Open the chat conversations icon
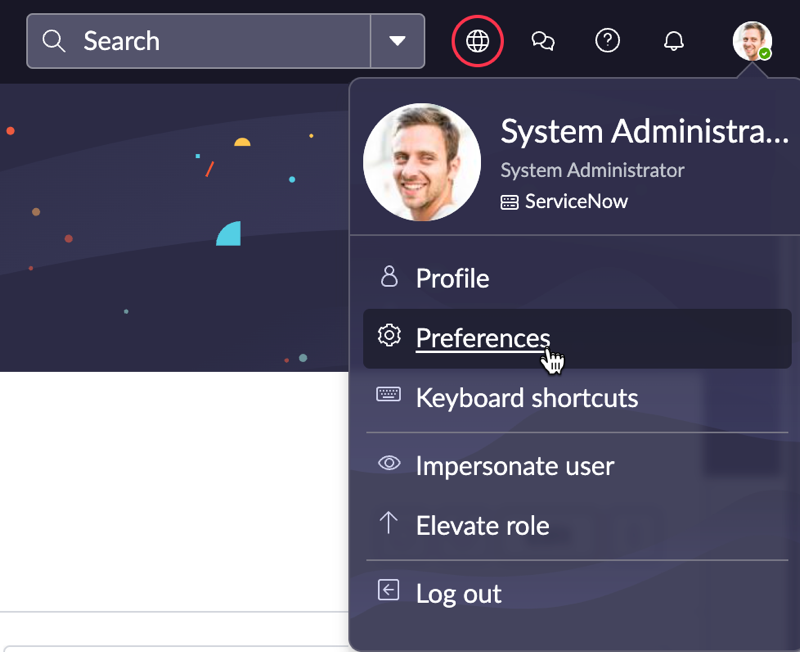 coord(543,41)
